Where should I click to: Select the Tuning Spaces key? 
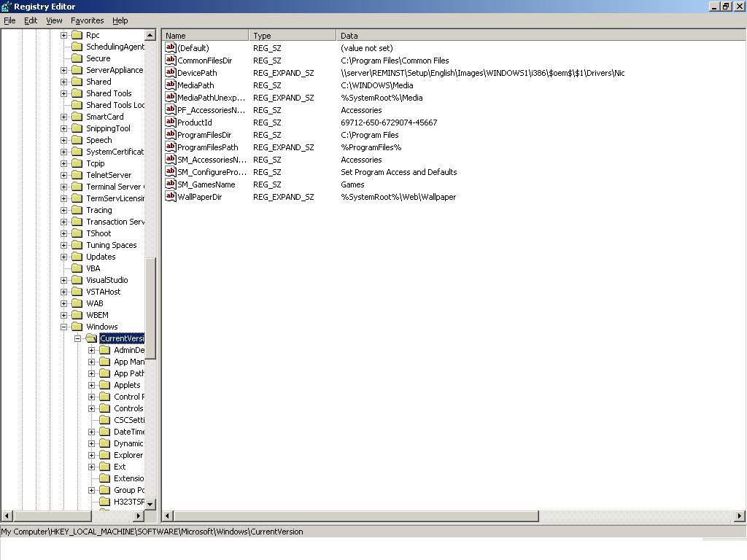coord(112,245)
